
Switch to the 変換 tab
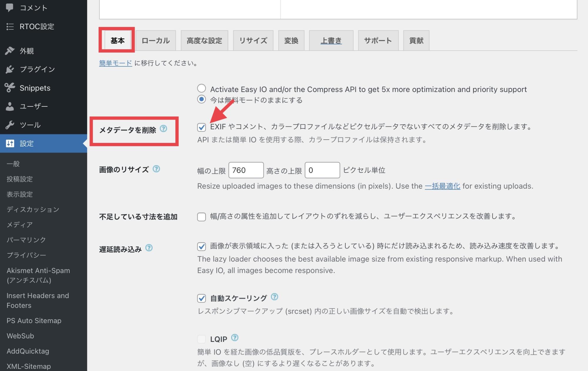291,40
